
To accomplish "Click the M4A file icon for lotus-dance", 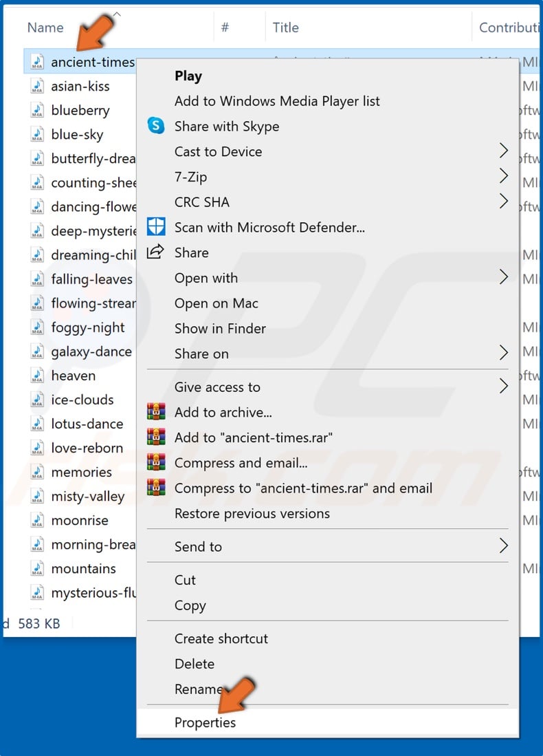I will pos(37,423).
